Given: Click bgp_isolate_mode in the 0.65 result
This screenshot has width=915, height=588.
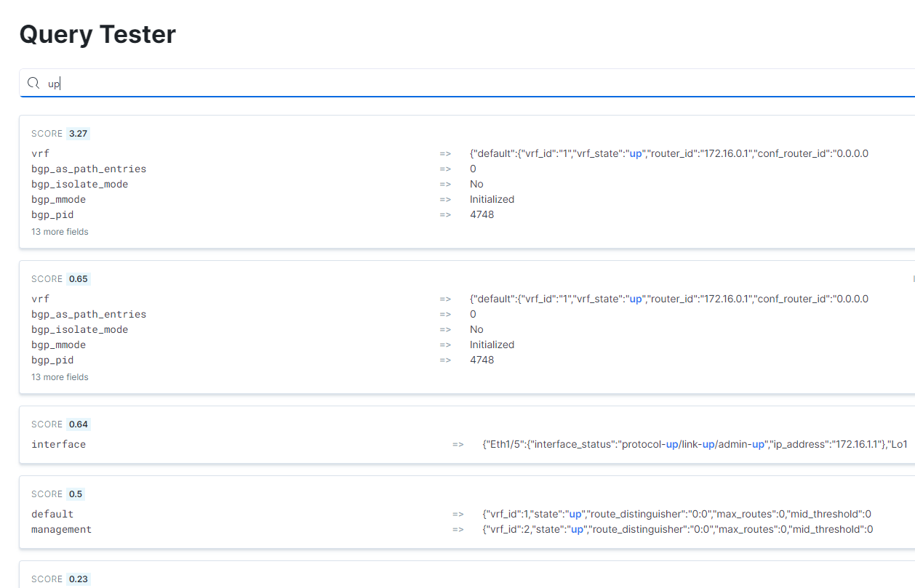Looking at the screenshot, I should point(80,329).
